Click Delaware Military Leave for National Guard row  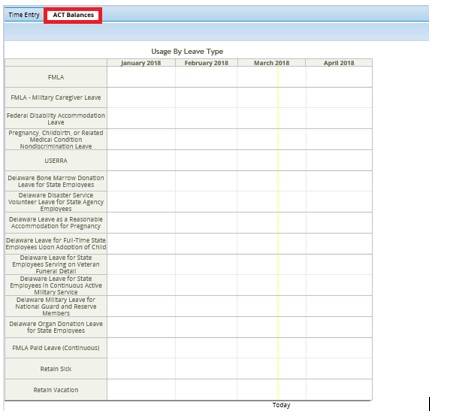point(56,307)
